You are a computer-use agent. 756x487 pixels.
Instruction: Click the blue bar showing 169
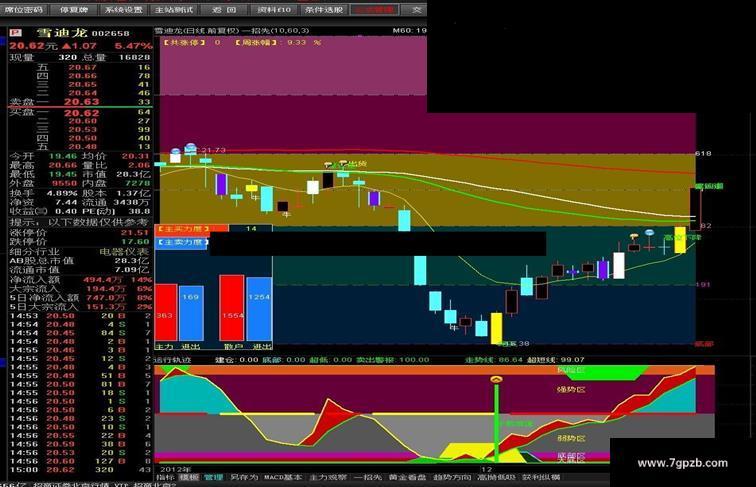tap(191, 313)
